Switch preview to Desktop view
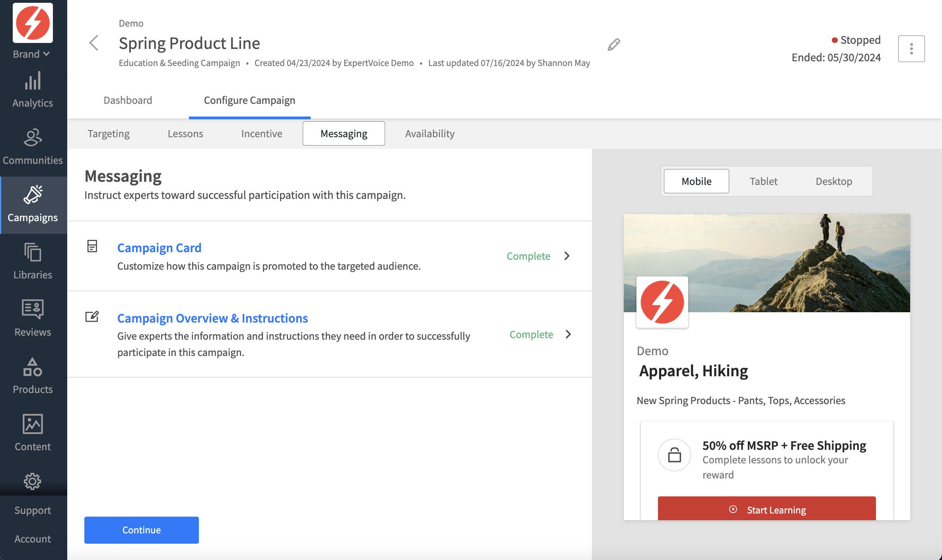Screen dimensions: 942x560 834,181
